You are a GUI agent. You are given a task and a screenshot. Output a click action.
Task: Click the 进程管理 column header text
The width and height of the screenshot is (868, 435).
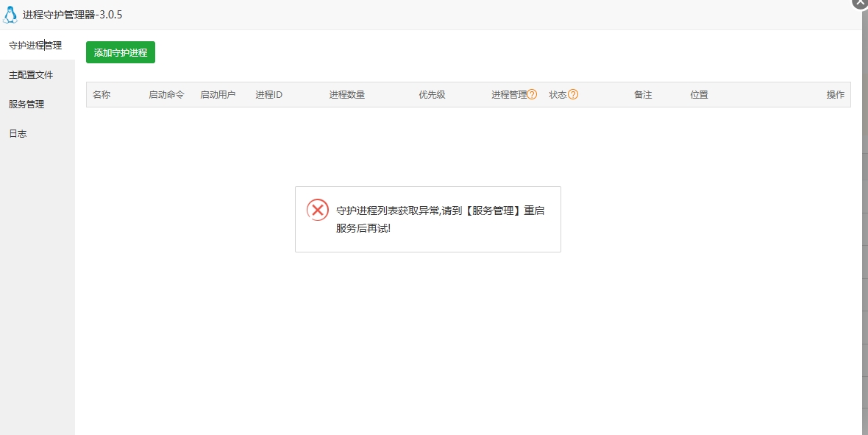click(x=509, y=95)
